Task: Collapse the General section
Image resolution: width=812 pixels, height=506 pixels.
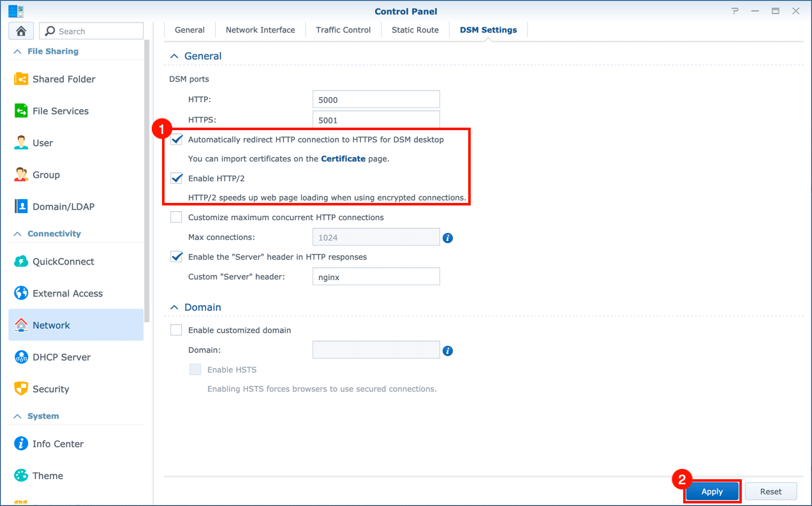Action: (x=174, y=56)
